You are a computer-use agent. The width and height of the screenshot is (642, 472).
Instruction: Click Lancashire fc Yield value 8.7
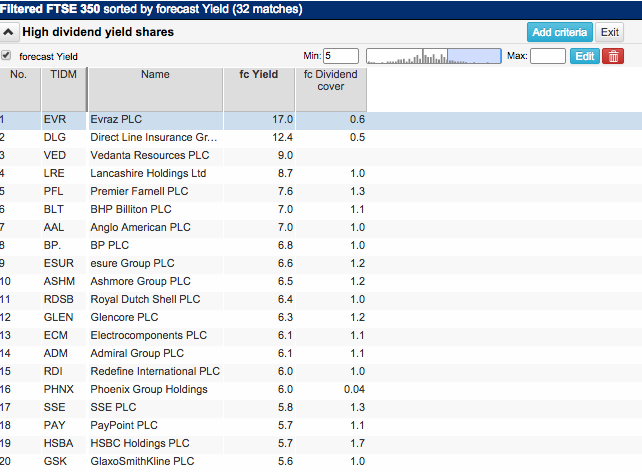(285, 174)
